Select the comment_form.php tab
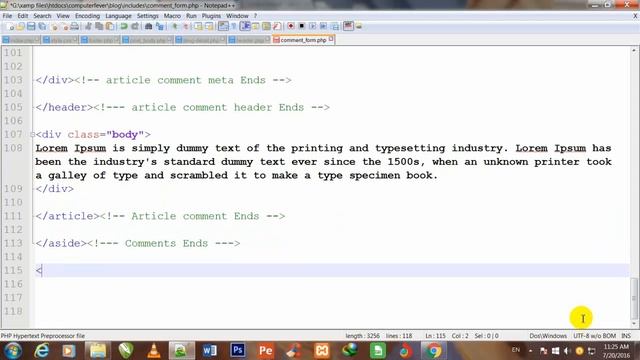 click(x=303, y=40)
